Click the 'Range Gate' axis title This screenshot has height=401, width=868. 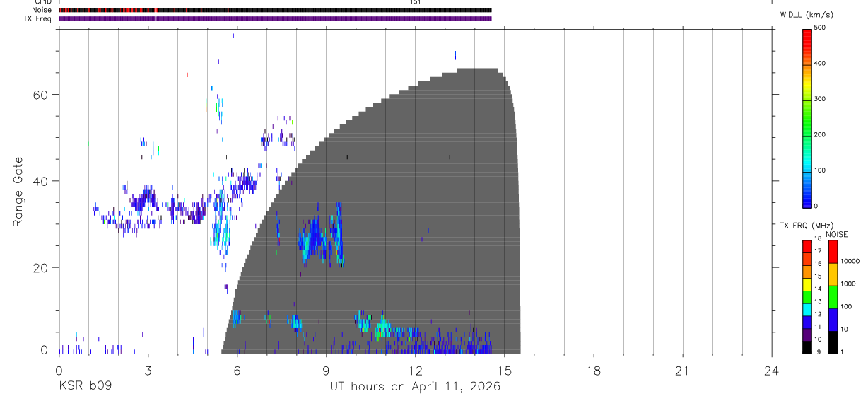pyautogui.click(x=19, y=192)
